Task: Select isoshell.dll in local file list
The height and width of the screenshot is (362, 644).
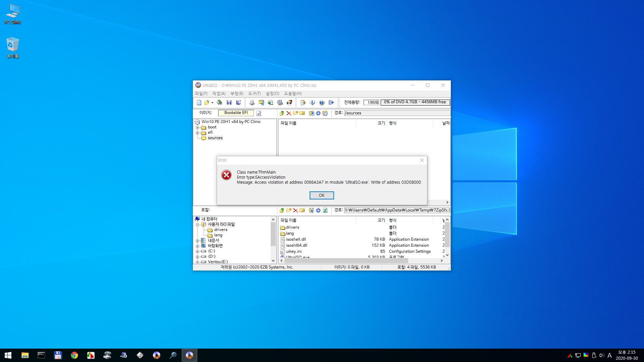Action: point(296,239)
